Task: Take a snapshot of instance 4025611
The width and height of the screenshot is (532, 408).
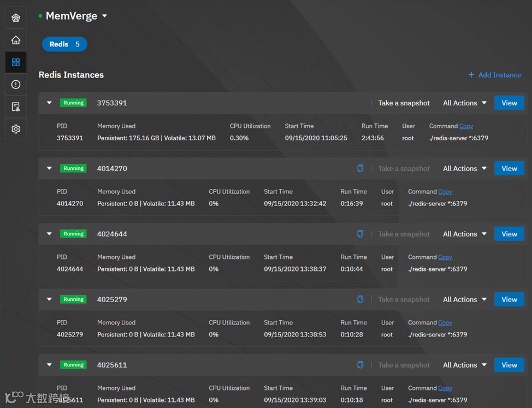Action: (x=404, y=365)
